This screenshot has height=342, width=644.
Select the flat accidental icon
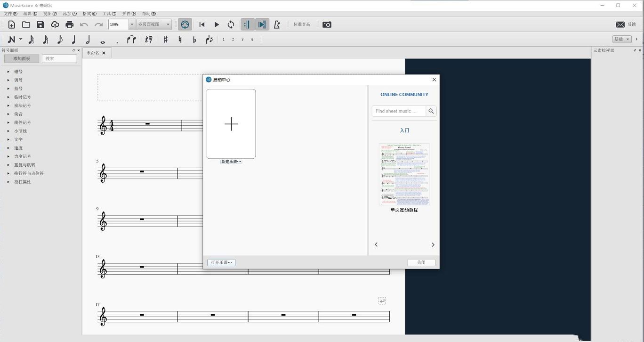point(194,39)
